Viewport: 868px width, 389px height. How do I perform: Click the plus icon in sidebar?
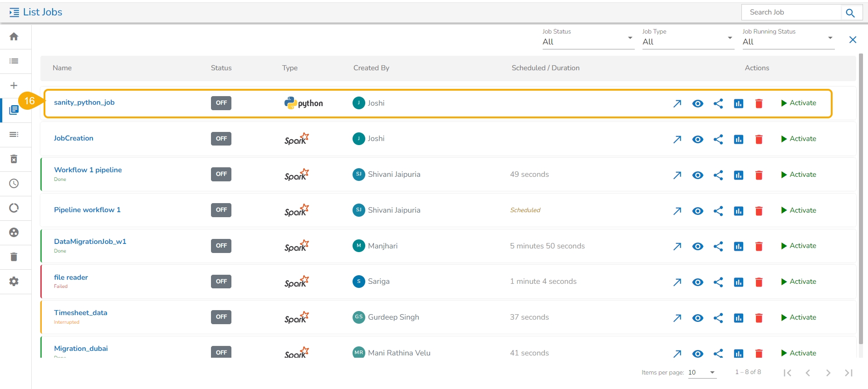[14, 86]
